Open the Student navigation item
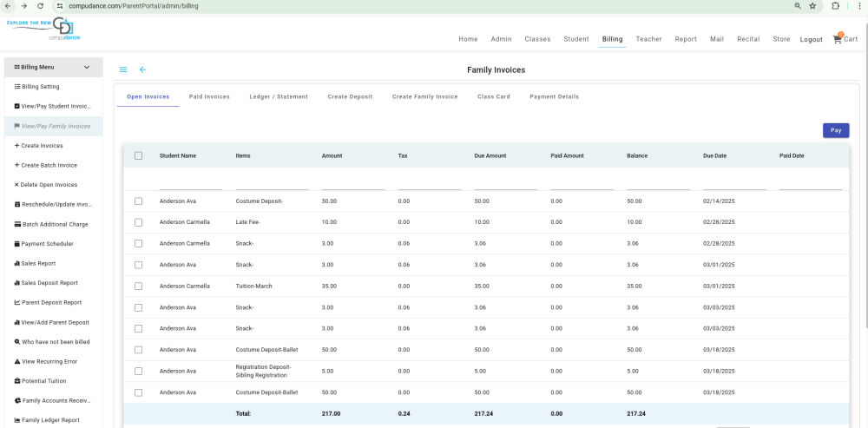Image resolution: width=868 pixels, height=428 pixels. point(576,39)
